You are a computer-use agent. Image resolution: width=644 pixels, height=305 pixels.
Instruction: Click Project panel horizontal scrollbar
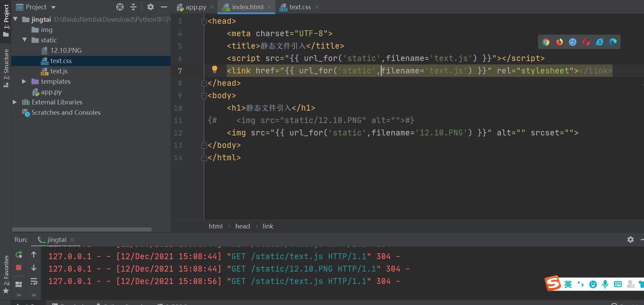coord(82,230)
